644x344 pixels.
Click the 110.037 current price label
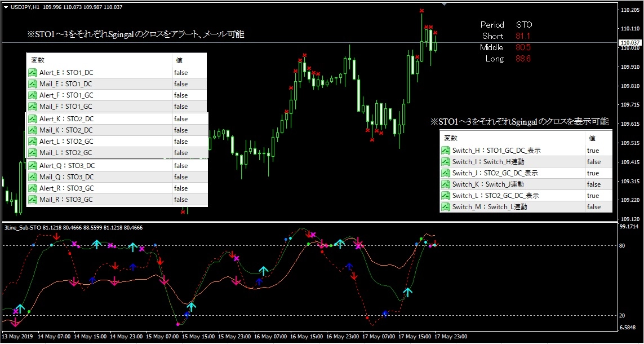tap(630, 42)
